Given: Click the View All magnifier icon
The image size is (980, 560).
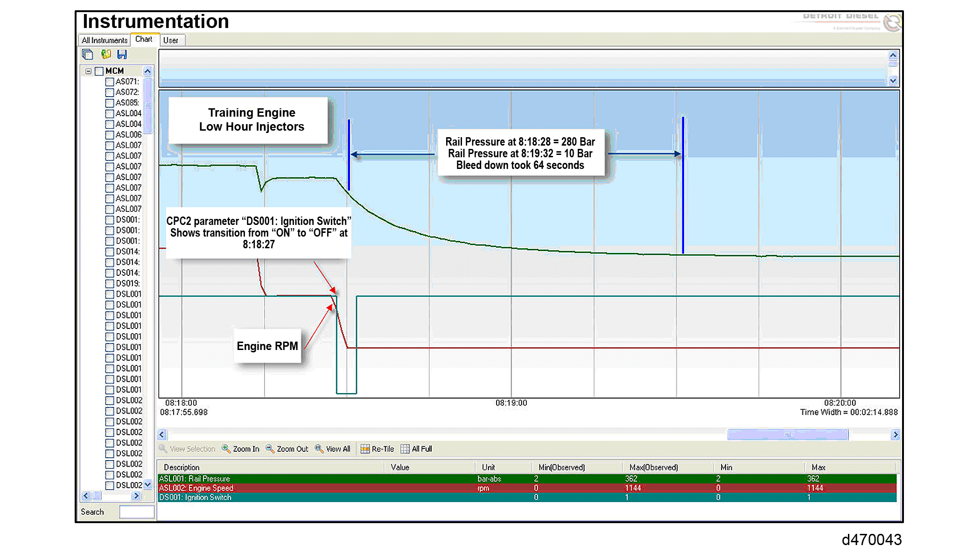Looking at the screenshot, I should 319,448.
